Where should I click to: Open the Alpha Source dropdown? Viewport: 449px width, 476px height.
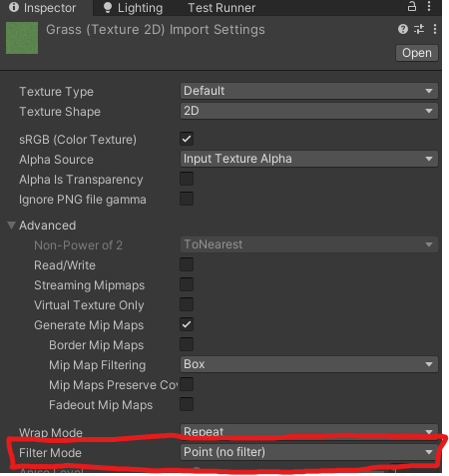point(309,159)
